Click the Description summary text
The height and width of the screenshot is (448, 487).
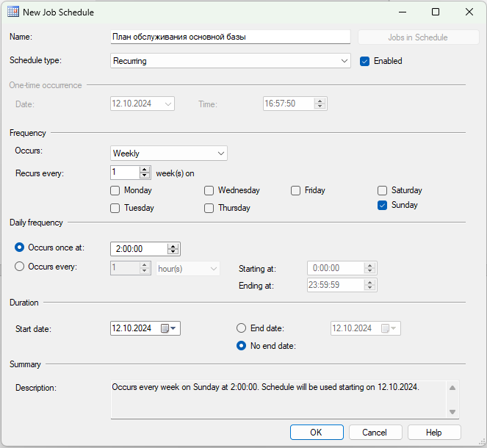pyautogui.click(x=266, y=387)
